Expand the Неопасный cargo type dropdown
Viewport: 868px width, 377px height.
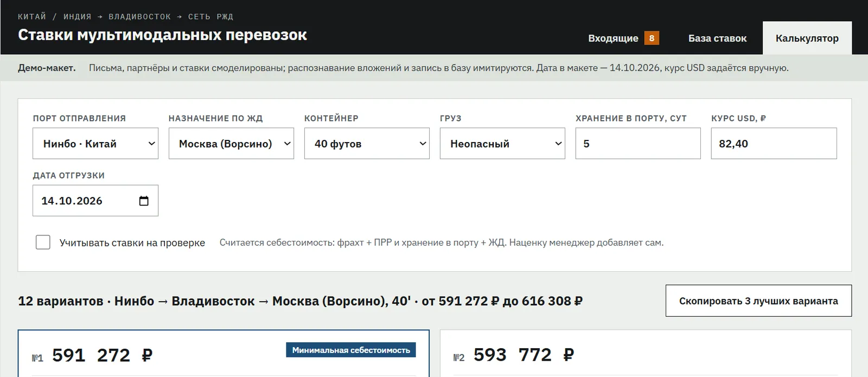coord(502,143)
